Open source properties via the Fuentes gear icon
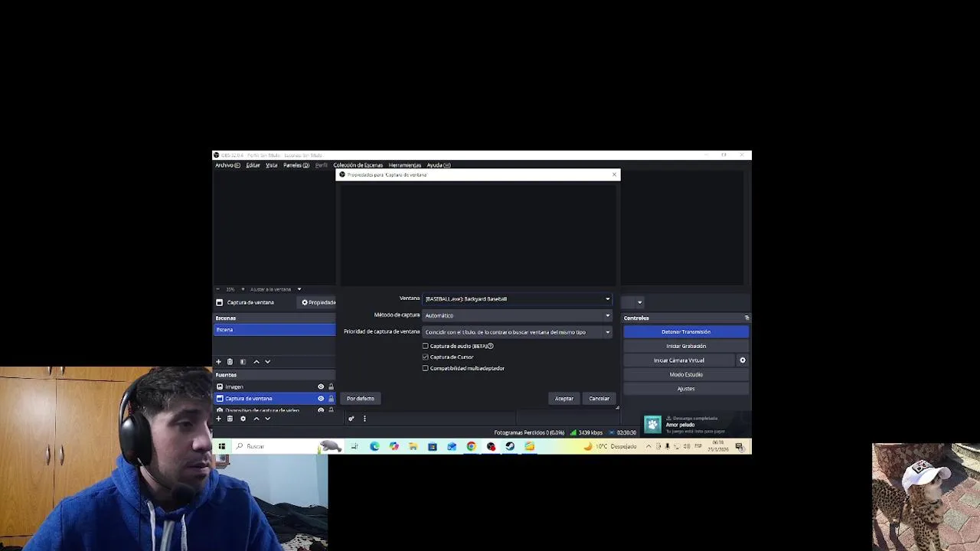This screenshot has width=980, height=551. pos(243,419)
